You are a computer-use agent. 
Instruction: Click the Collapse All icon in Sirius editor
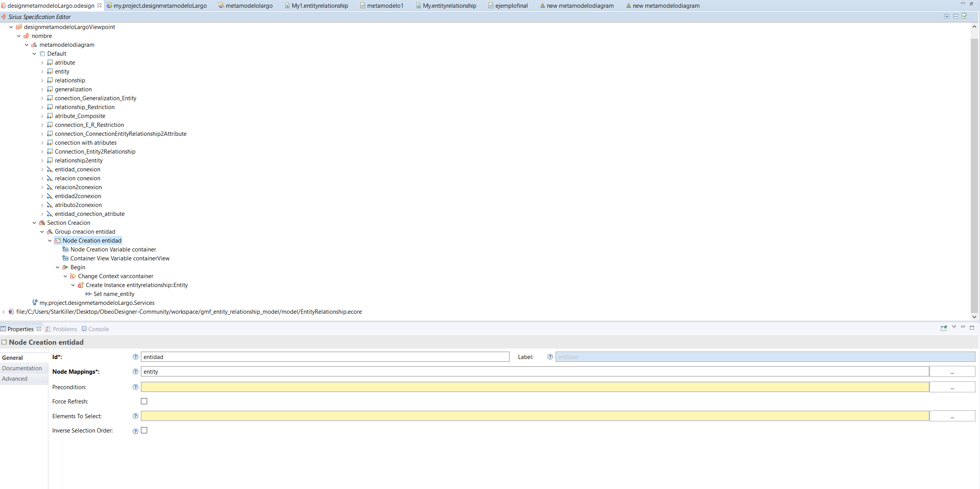pos(956,16)
